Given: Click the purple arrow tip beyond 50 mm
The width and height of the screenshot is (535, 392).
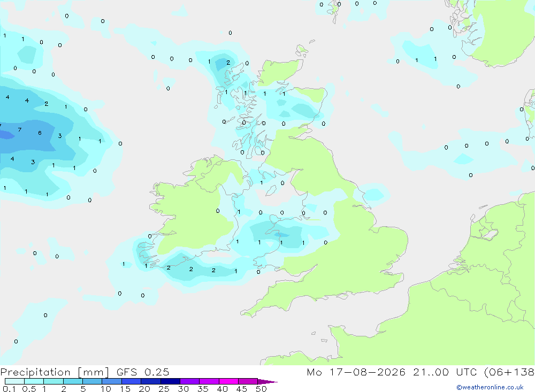Looking at the screenshot, I should 267,382.
